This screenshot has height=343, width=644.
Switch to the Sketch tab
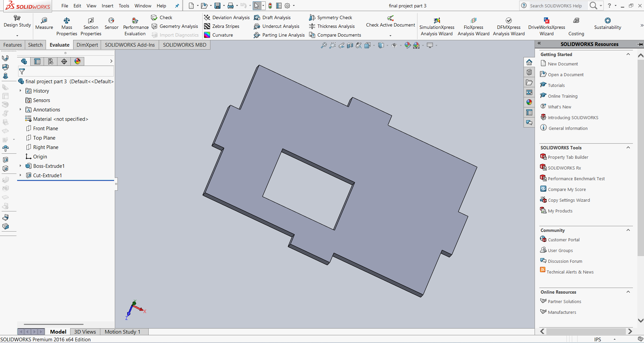35,45
